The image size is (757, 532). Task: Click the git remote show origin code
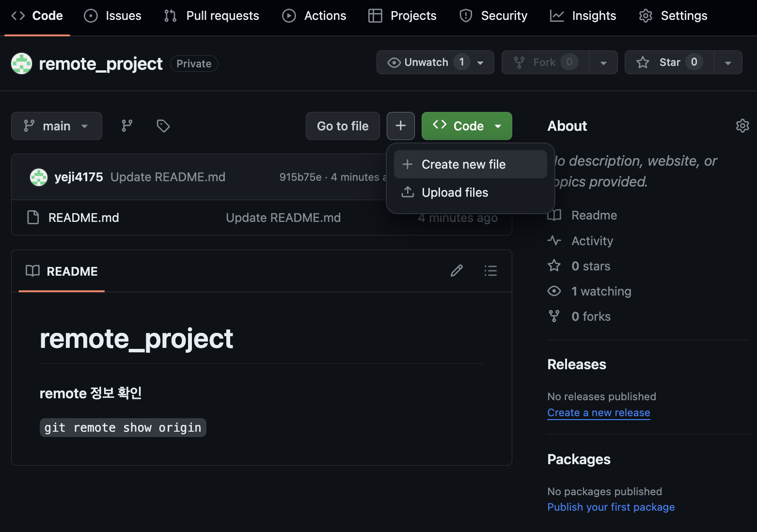[x=123, y=427]
